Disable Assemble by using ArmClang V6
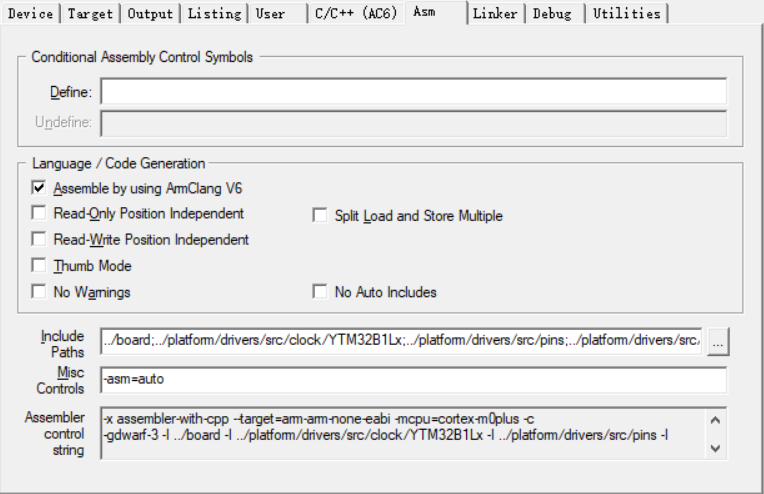The width and height of the screenshot is (764, 494). 39,188
